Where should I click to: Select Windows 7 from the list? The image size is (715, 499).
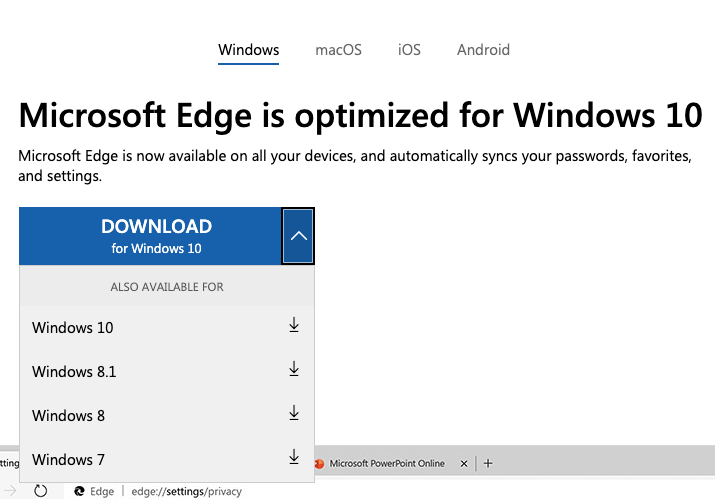click(x=167, y=459)
